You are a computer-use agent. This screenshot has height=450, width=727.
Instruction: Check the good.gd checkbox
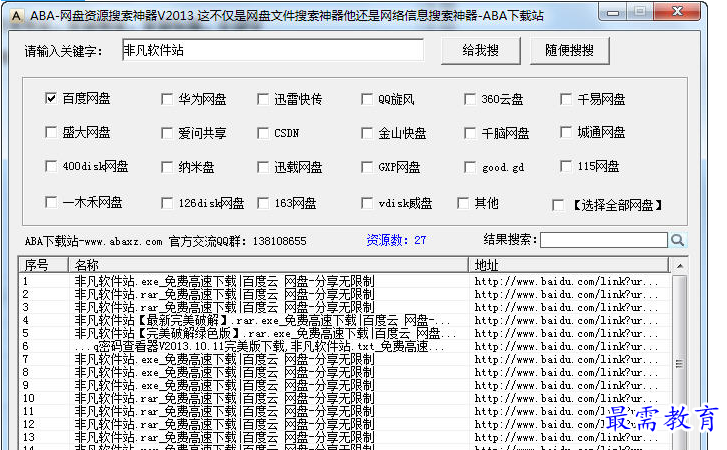470,167
